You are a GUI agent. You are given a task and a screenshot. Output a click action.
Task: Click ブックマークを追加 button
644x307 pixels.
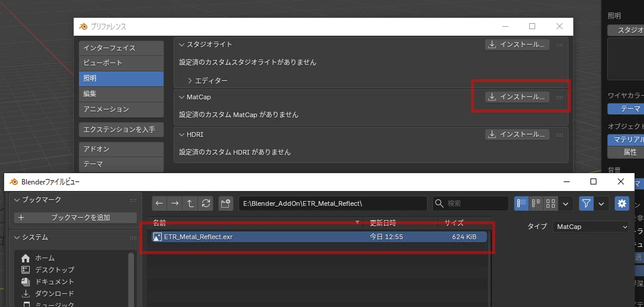(x=76, y=217)
